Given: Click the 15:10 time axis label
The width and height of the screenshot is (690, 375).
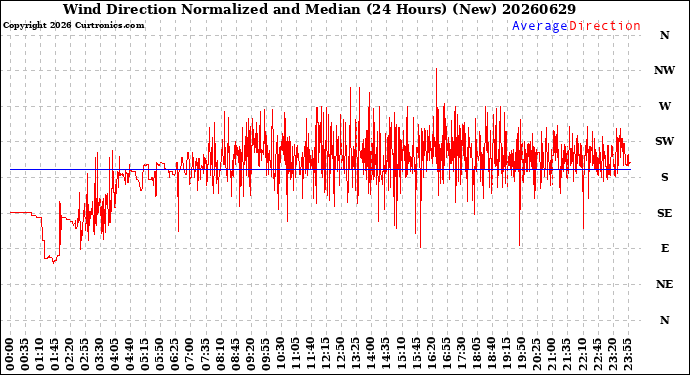Looking at the screenshot, I should point(400,354).
